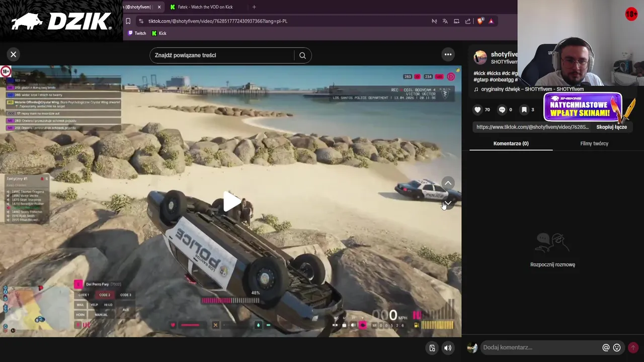
Task: Open site settings icon in the address bar
Action: [x=141, y=21]
